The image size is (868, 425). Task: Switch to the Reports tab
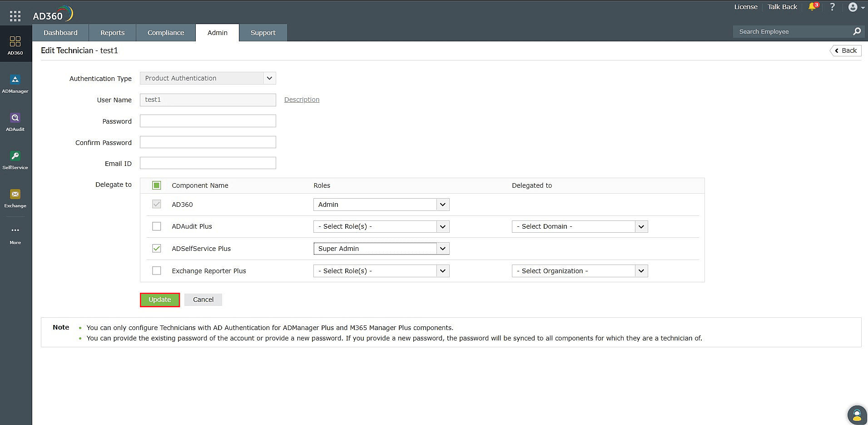pos(112,33)
